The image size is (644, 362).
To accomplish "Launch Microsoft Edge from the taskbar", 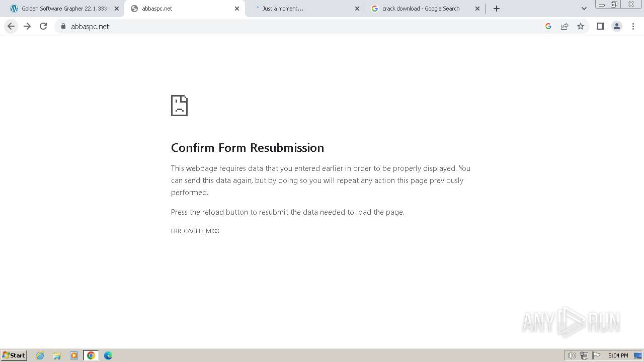I will pyautogui.click(x=108, y=355).
